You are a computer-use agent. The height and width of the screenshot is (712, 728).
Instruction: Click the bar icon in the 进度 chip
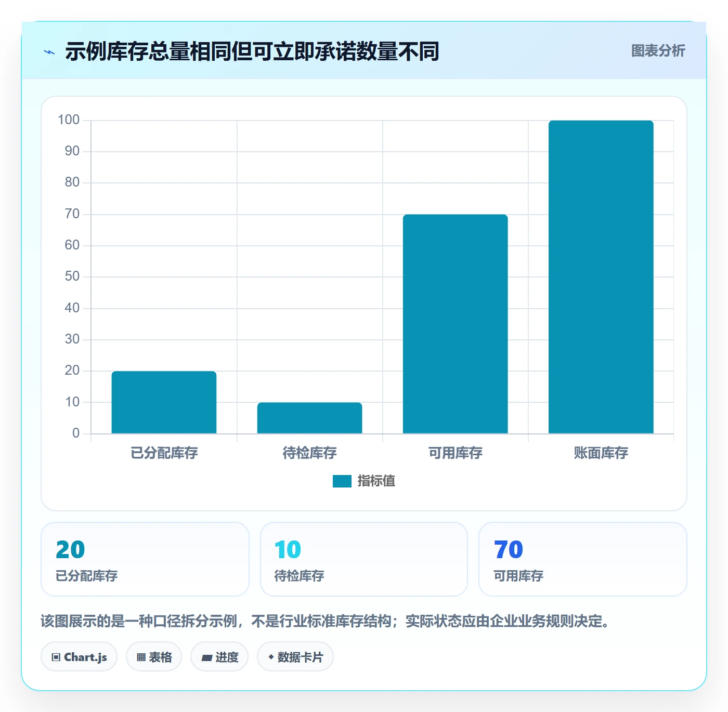point(206,658)
